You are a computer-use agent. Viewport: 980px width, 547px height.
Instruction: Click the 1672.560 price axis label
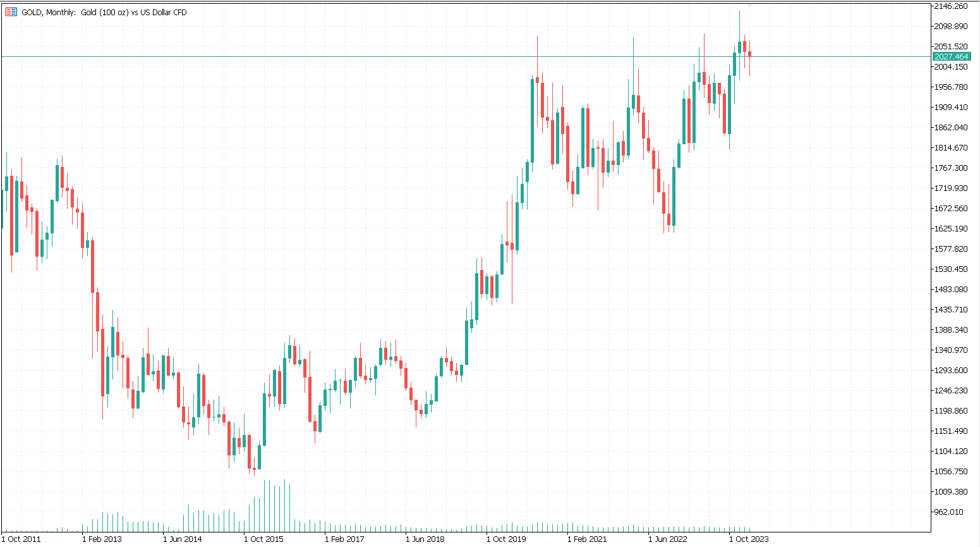coord(951,209)
